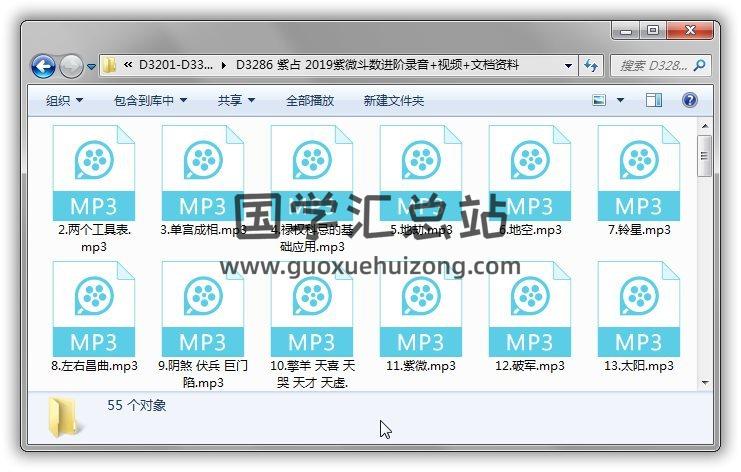Image resolution: width=741 pixels, height=472 pixels.
Task: Click the Forward navigation arrow
Action: pyautogui.click(x=71, y=66)
